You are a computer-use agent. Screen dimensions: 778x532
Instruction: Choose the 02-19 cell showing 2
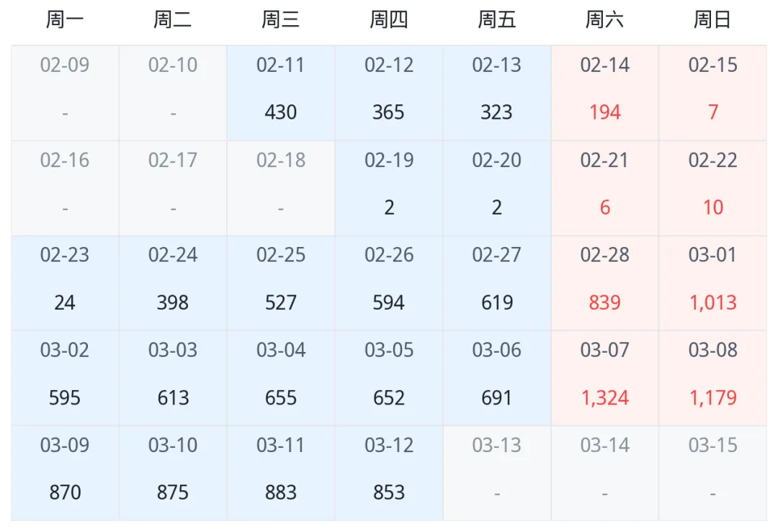pyautogui.click(x=389, y=189)
